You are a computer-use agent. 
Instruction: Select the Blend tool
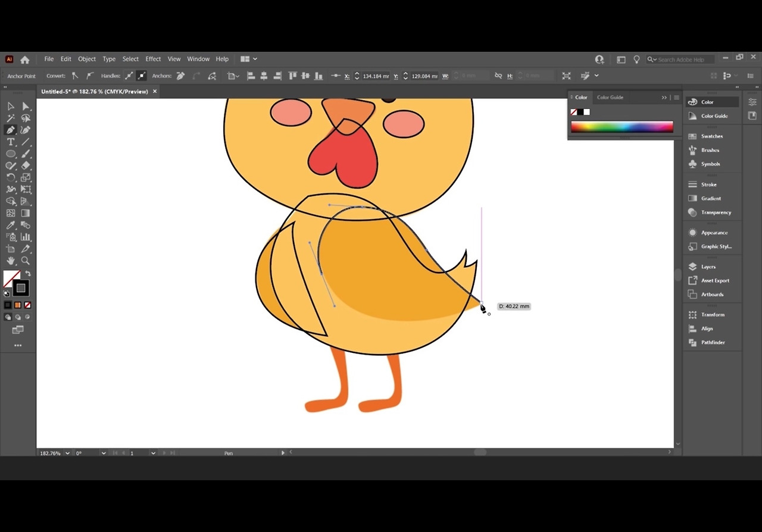coord(26,225)
